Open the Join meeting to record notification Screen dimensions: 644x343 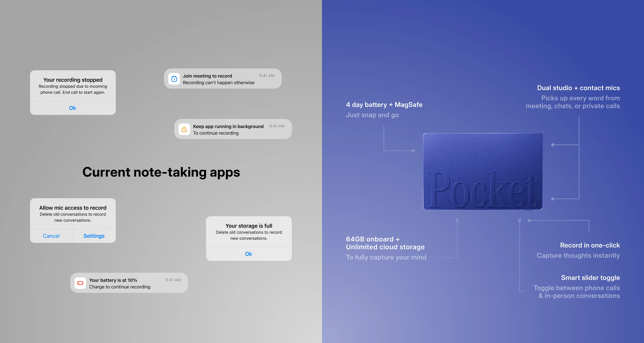(223, 78)
